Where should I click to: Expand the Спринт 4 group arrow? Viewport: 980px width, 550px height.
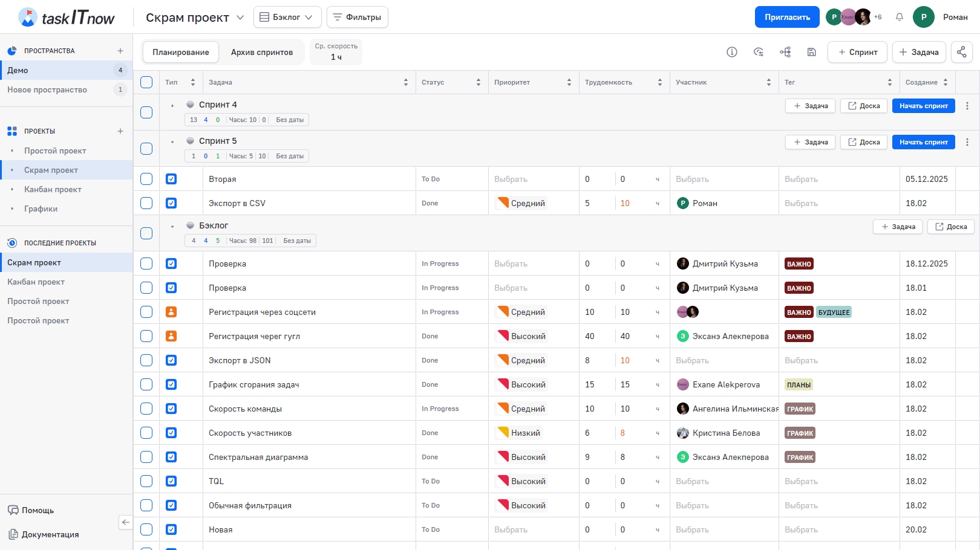point(172,106)
